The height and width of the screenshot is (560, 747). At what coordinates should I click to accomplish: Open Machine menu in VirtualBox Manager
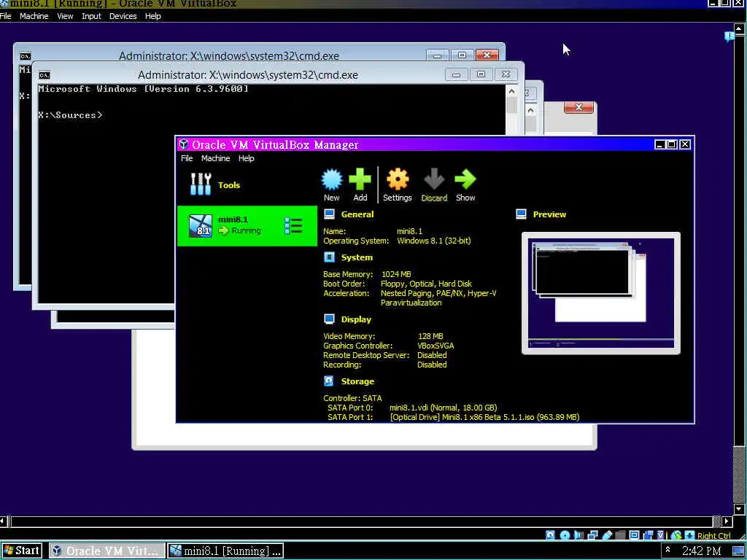point(215,158)
